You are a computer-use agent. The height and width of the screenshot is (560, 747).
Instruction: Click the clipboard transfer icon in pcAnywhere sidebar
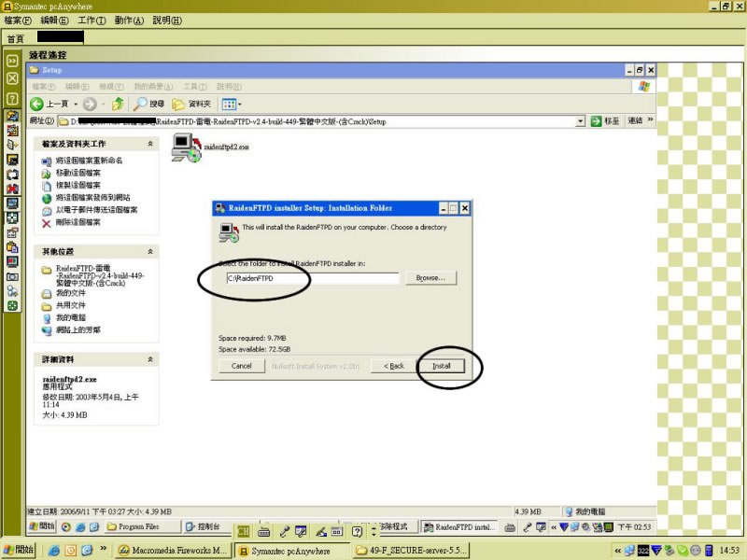(x=12, y=247)
